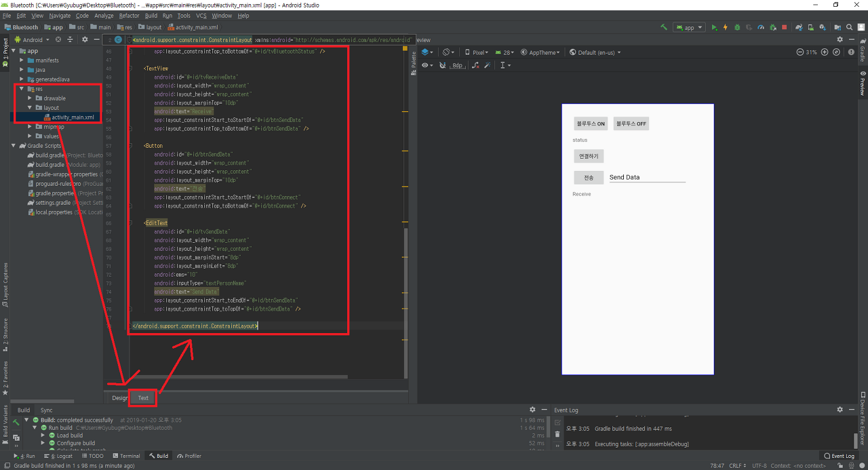
Task: Toggle autoconnect magnet in preview toolbar
Action: [443, 65]
